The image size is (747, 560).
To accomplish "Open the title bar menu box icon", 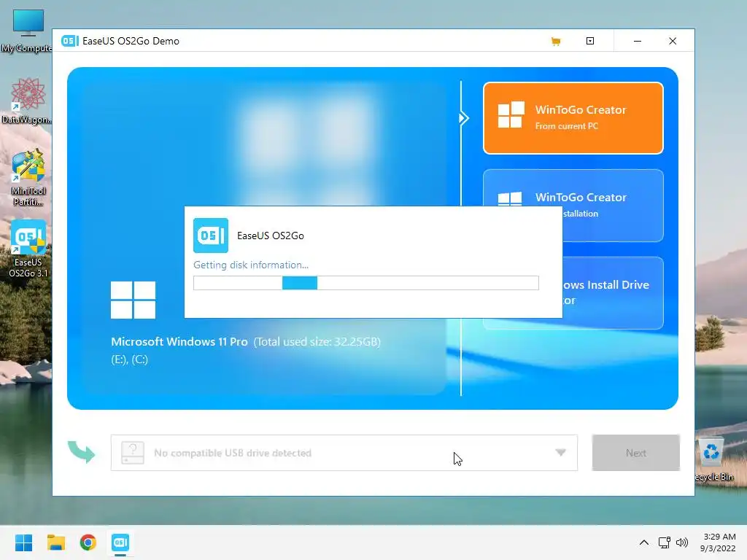I will [x=589, y=41].
